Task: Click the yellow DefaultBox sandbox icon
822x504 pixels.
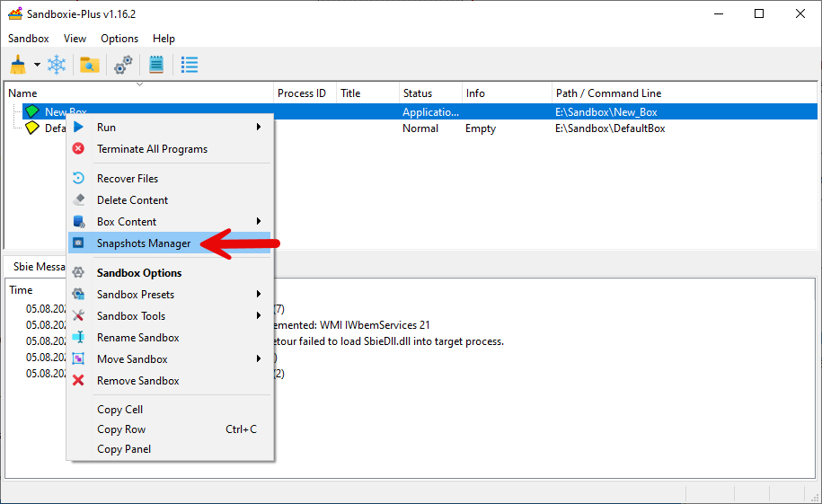Action: [x=32, y=128]
